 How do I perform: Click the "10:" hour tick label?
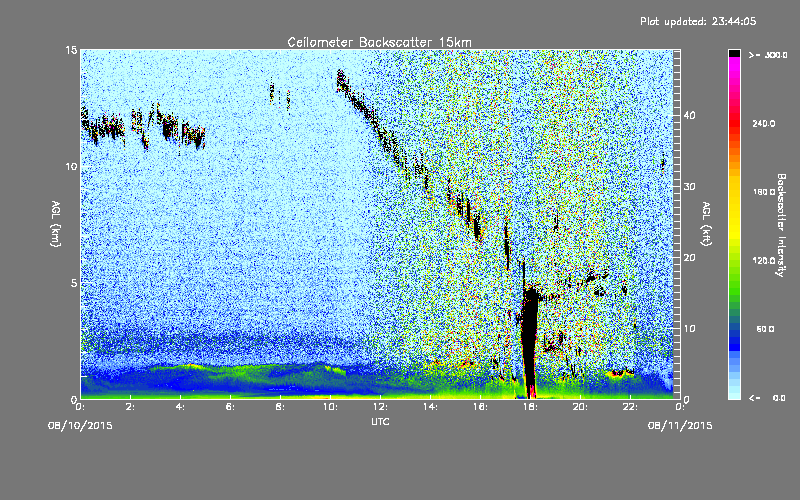point(330,407)
